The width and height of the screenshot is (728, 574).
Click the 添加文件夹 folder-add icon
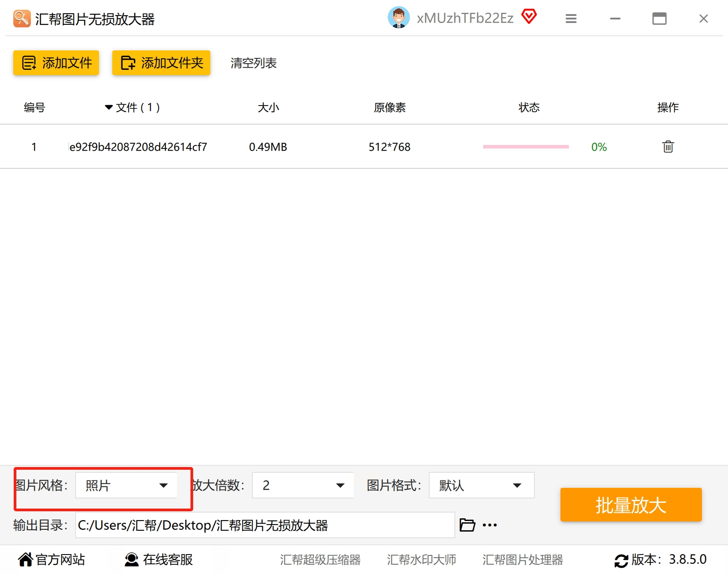pos(127,63)
